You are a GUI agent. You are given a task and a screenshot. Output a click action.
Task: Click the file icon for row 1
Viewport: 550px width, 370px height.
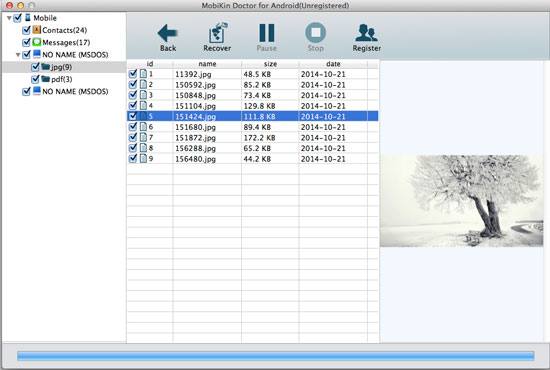coord(143,74)
